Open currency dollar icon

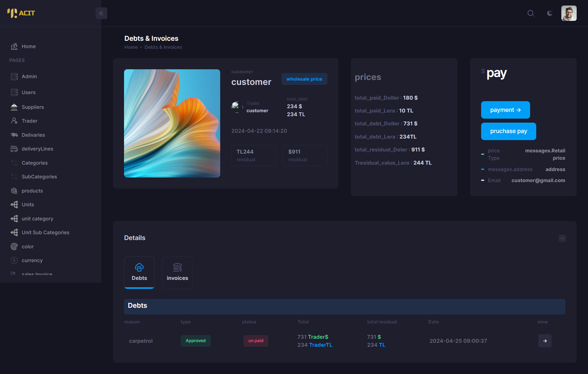pos(14,260)
